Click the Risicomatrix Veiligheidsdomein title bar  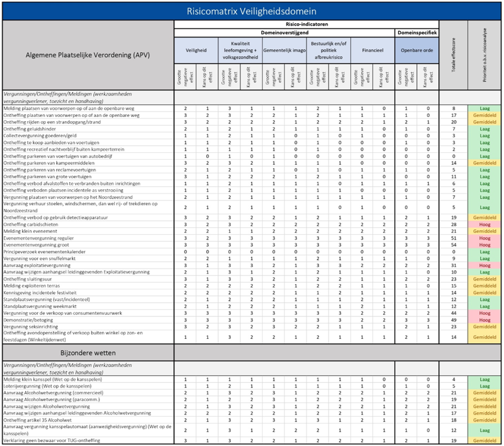point(251,11)
